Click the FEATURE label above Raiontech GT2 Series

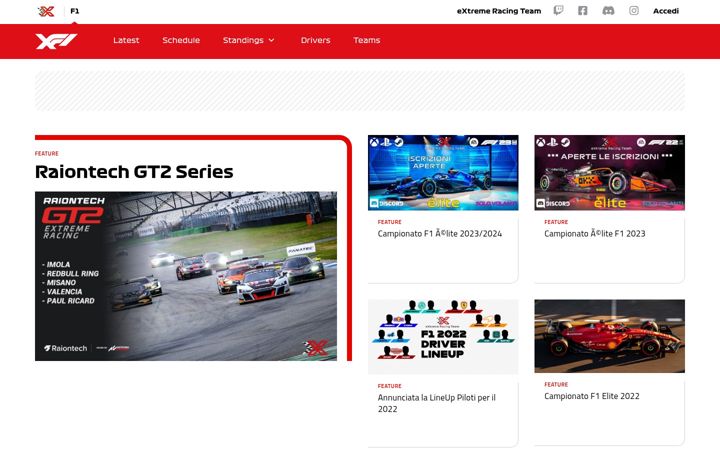46,153
